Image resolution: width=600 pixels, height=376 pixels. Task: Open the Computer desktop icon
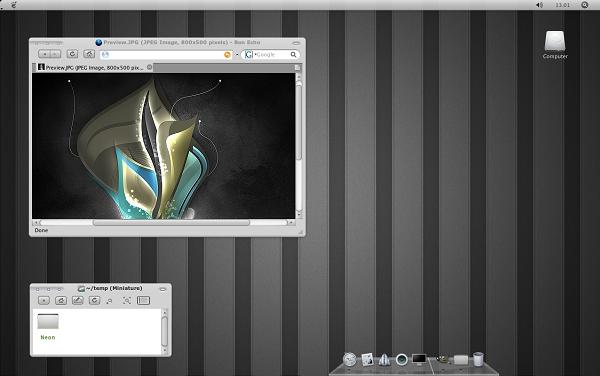(x=555, y=45)
